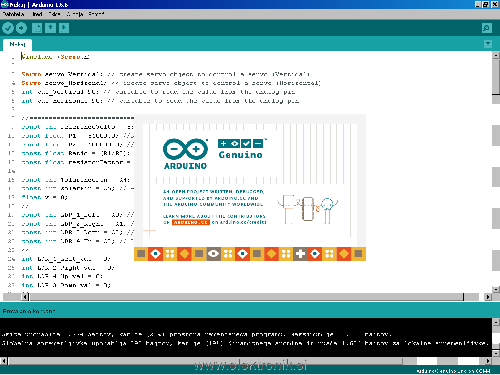Create a new sketch with the New icon

click(x=37, y=28)
